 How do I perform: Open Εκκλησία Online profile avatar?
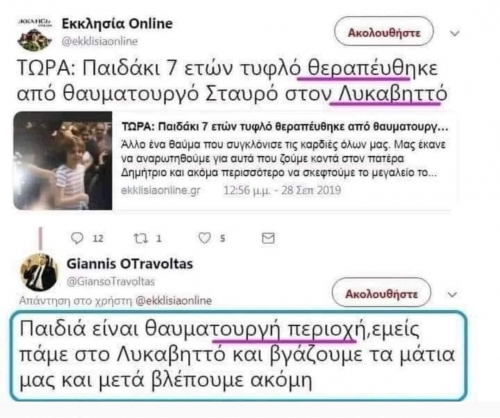[34, 33]
